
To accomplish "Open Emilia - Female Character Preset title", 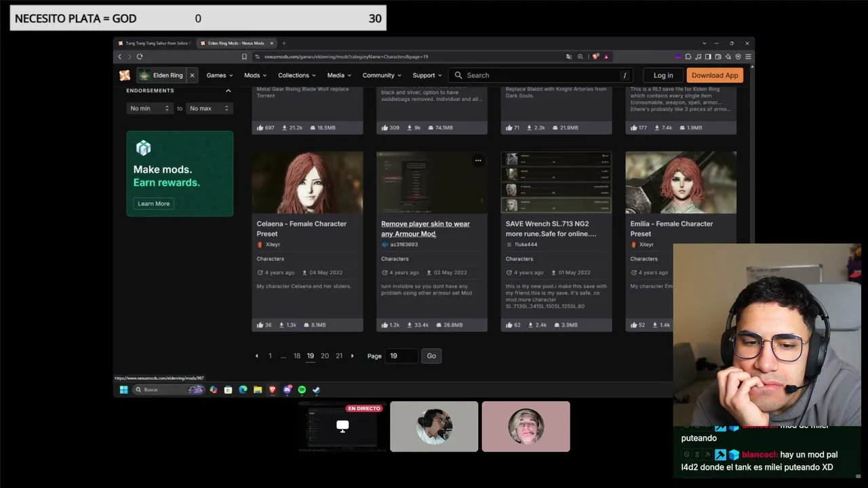I will pyautogui.click(x=671, y=228).
